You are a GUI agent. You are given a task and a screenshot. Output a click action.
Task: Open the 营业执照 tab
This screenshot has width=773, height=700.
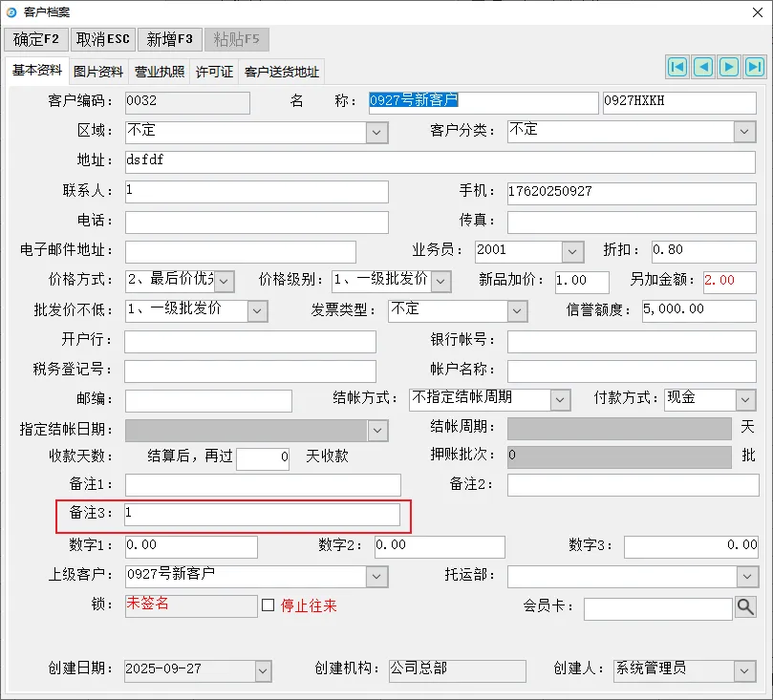[160, 72]
